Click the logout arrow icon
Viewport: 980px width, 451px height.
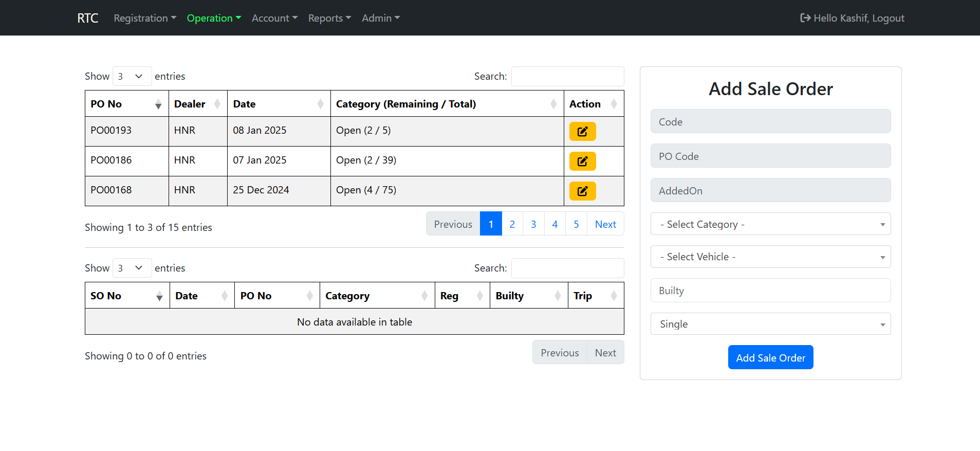click(805, 18)
